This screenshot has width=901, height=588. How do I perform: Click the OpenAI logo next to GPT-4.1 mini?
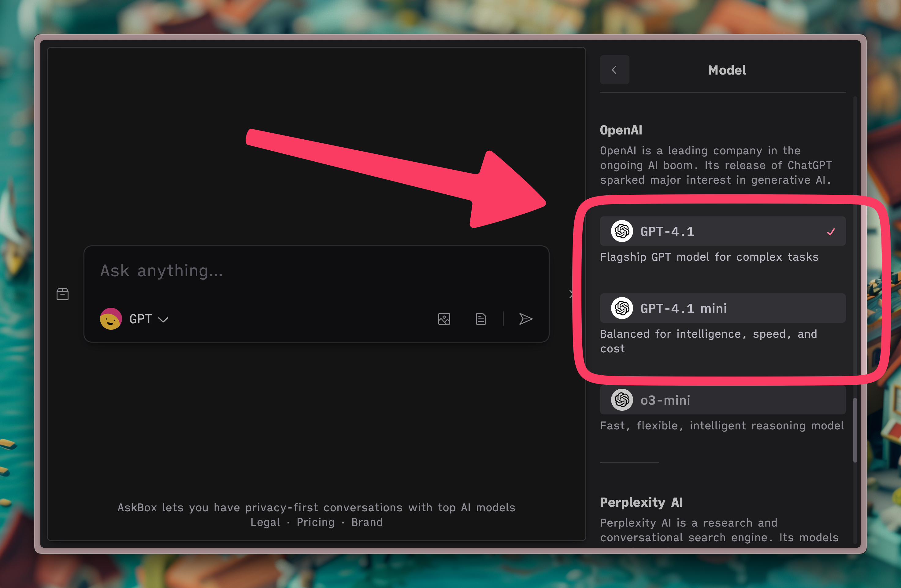(x=622, y=308)
